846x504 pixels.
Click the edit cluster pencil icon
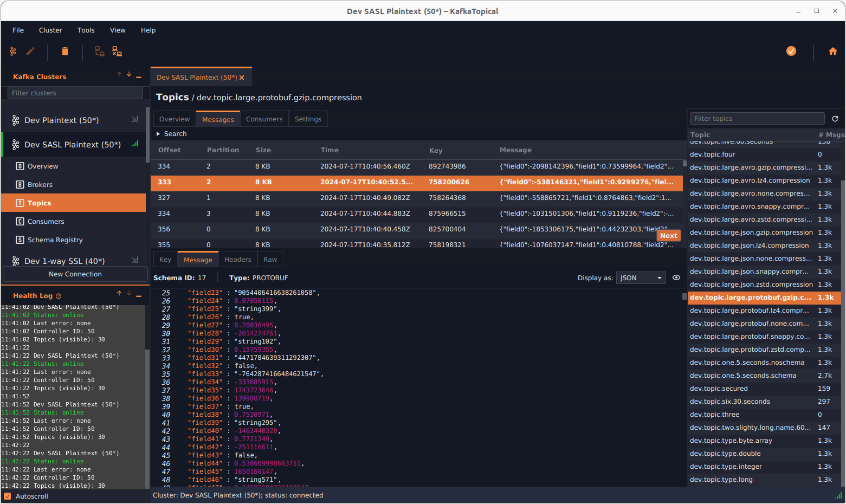click(x=30, y=51)
